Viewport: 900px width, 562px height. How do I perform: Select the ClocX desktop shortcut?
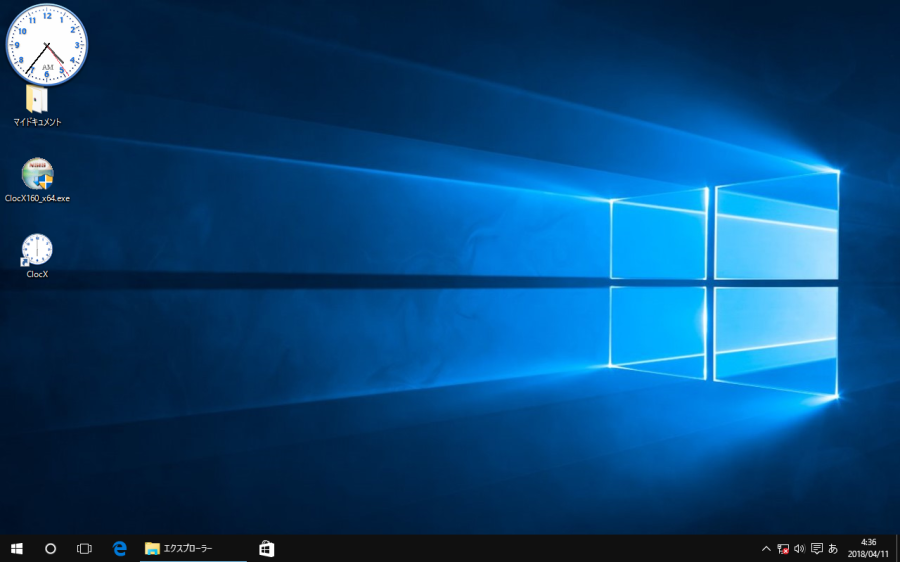tap(37, 250)
